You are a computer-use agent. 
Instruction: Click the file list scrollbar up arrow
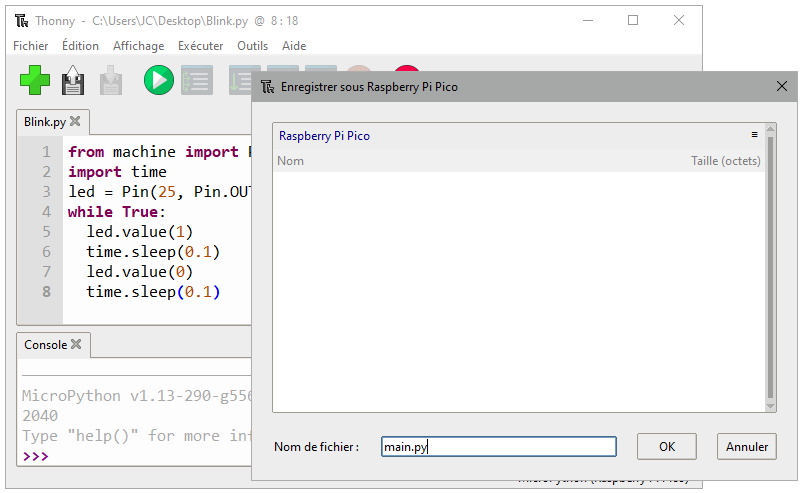coord(770,129)
